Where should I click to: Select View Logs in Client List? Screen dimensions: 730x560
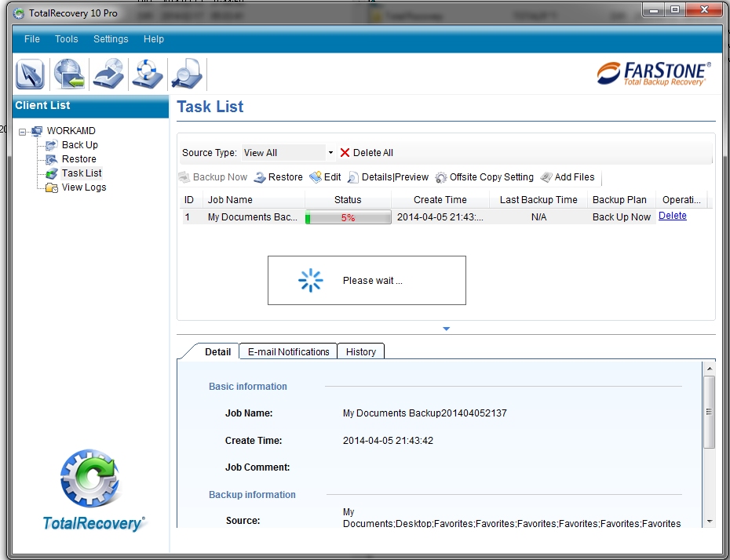tap(83, 187)
